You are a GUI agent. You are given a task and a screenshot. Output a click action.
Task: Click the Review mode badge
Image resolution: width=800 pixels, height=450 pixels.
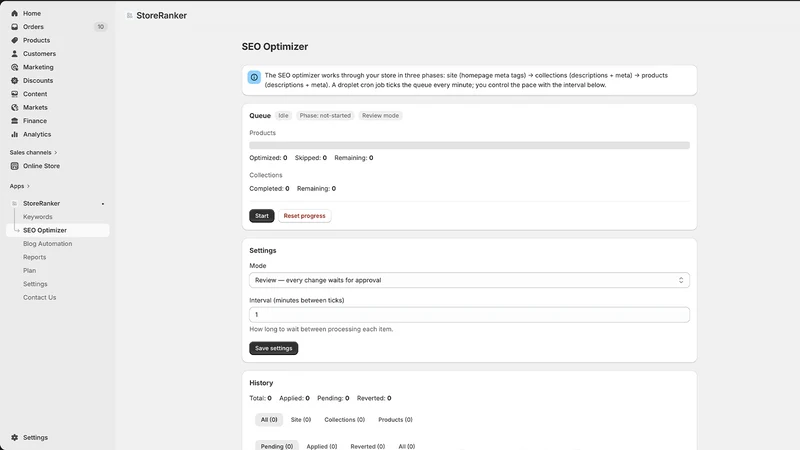[x=381, y=116]
